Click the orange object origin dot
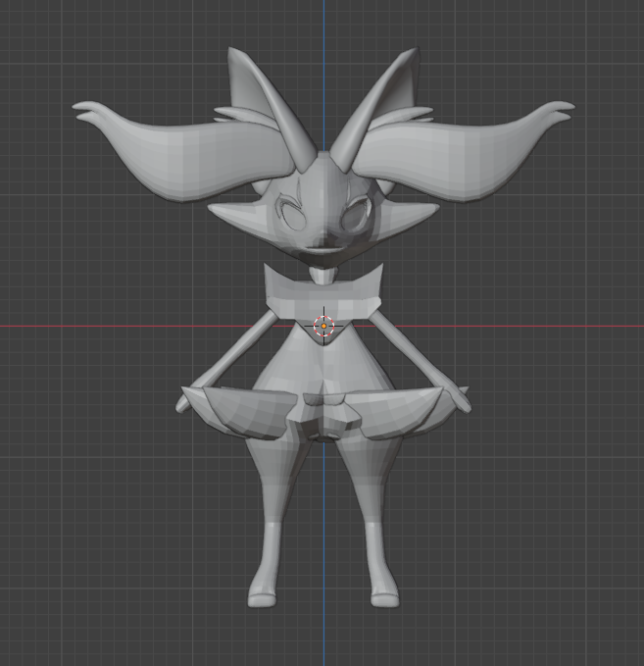Viewport: 644px width, 666px height. pyautogui.click(x=323, y=326)
